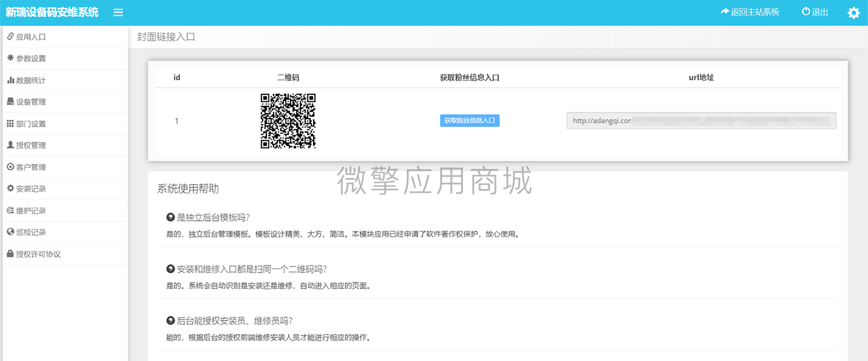The height and width of the screenshot is (361, 868).
Task: Click the id column header
Action: 177,78
